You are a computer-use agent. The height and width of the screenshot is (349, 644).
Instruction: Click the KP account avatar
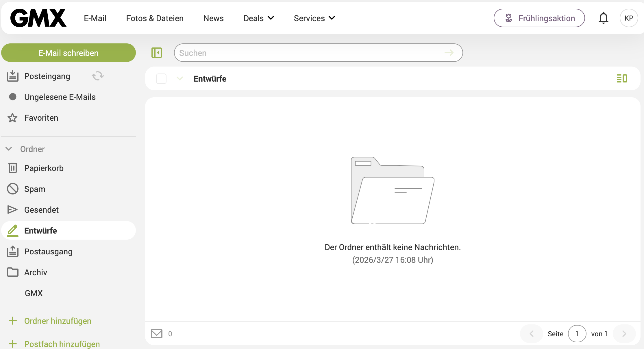[x=629, y=18]
